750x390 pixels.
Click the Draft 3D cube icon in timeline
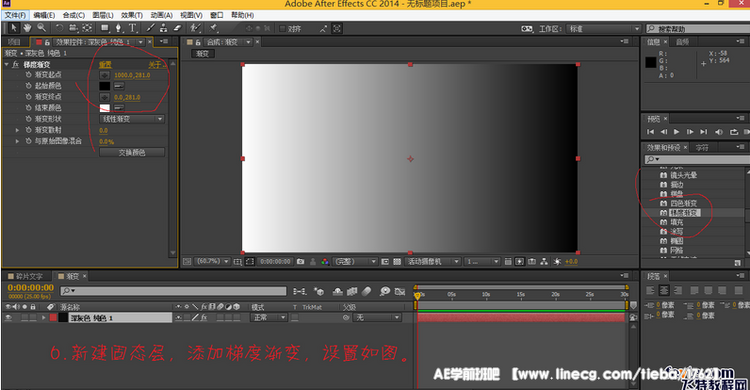point(319,291)
